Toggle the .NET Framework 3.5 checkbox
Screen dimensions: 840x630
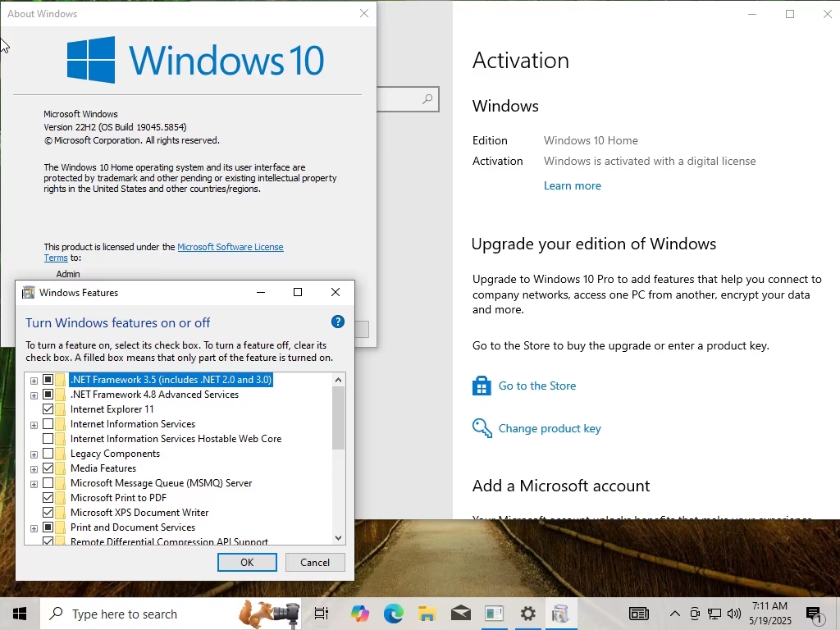point(48,379)
